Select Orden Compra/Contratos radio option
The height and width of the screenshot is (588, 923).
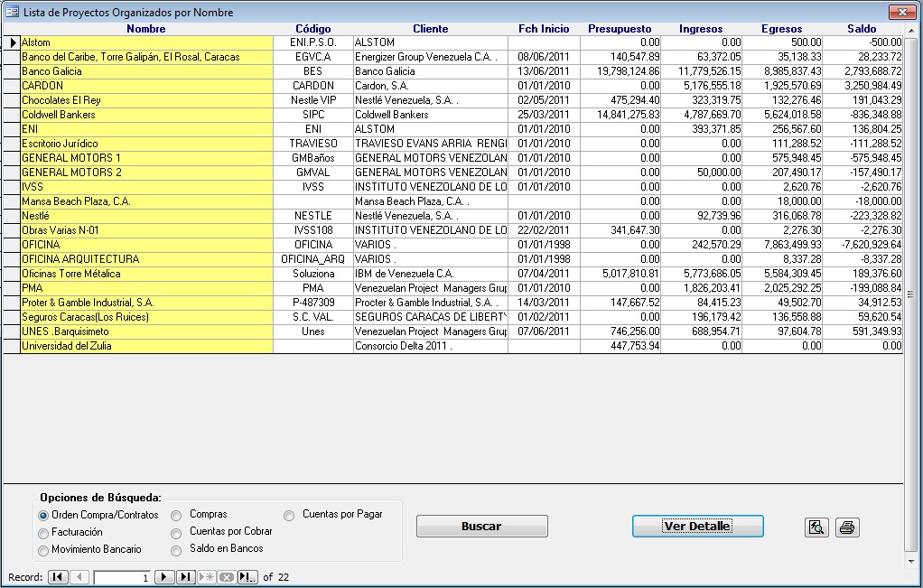(x=43, y=516)
